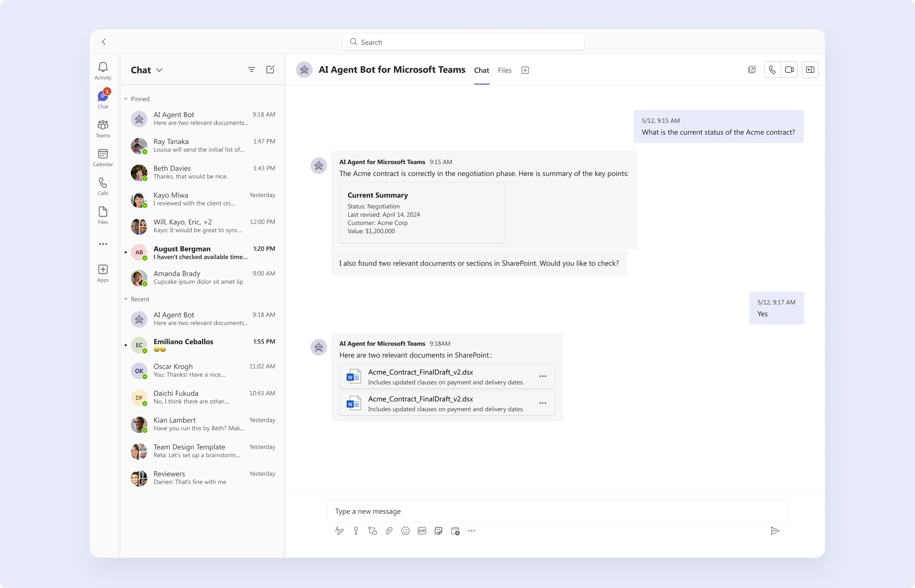This screenshot has height=588, width=915.
Task: Show more compose options ellipsis
Action: 472,531
